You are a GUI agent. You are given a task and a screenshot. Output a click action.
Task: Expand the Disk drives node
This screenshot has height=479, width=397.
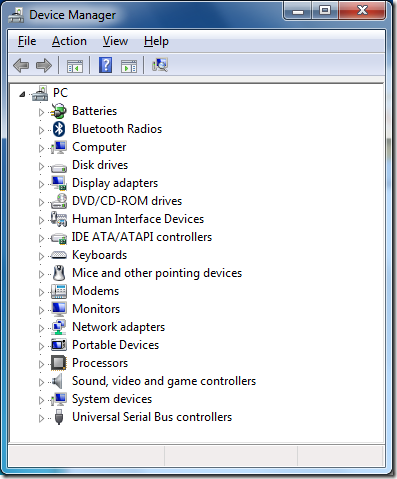click(x=41, y=166)
